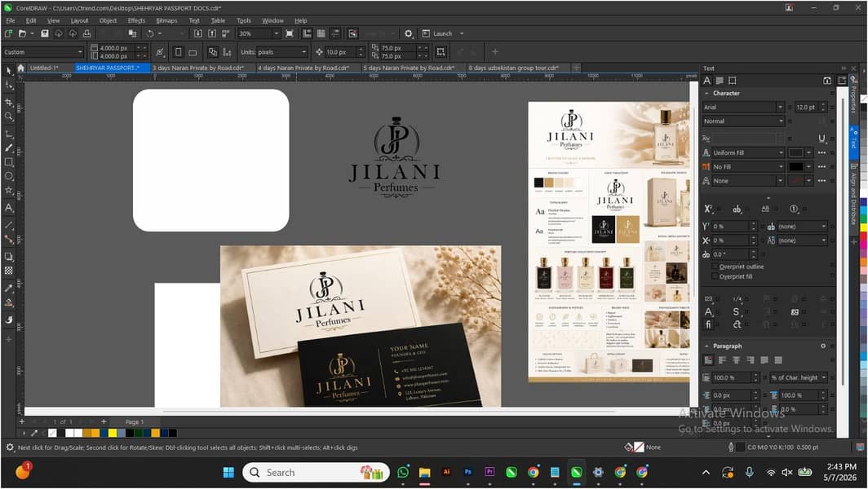The width and height of the screenshot is (868, 489).
Task: Toggle Portrait page orientation
Action: pos(178,52)
